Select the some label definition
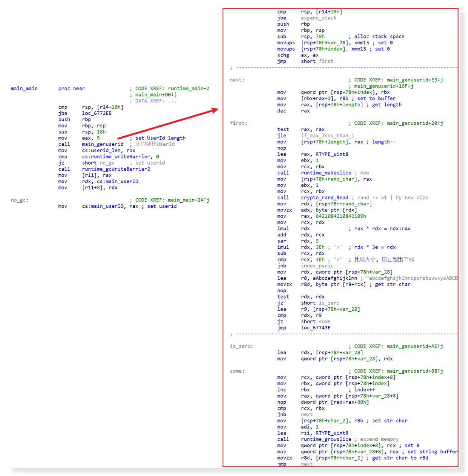 236,371
